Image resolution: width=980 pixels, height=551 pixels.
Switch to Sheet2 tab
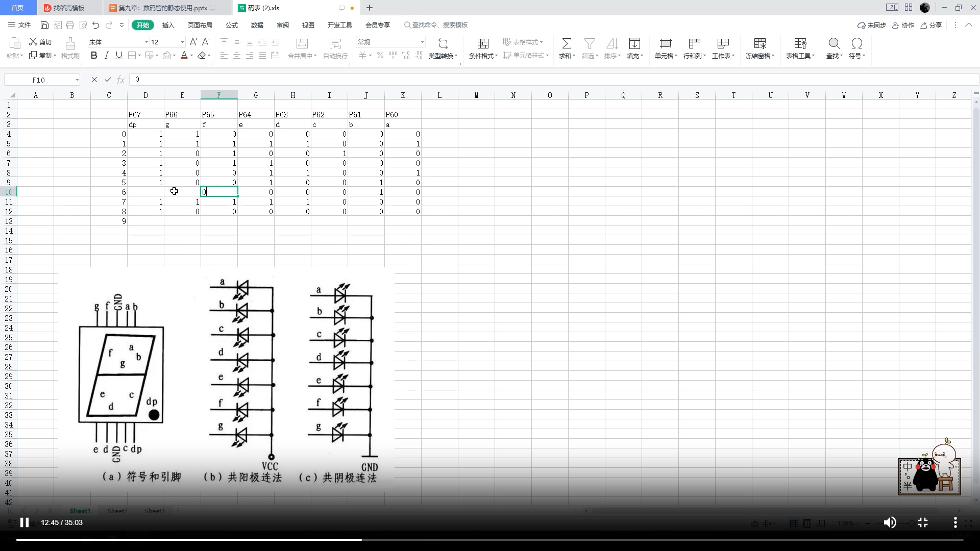coord(117,511)
